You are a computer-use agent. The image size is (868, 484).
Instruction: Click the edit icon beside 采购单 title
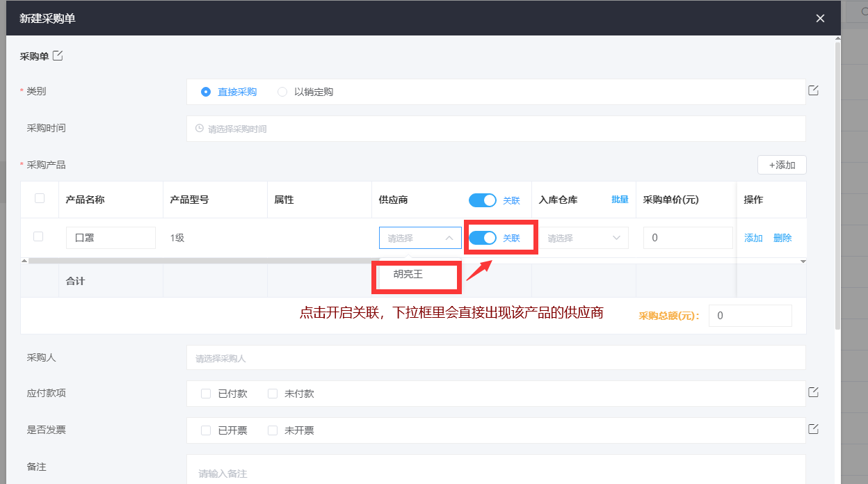point(58,56)
